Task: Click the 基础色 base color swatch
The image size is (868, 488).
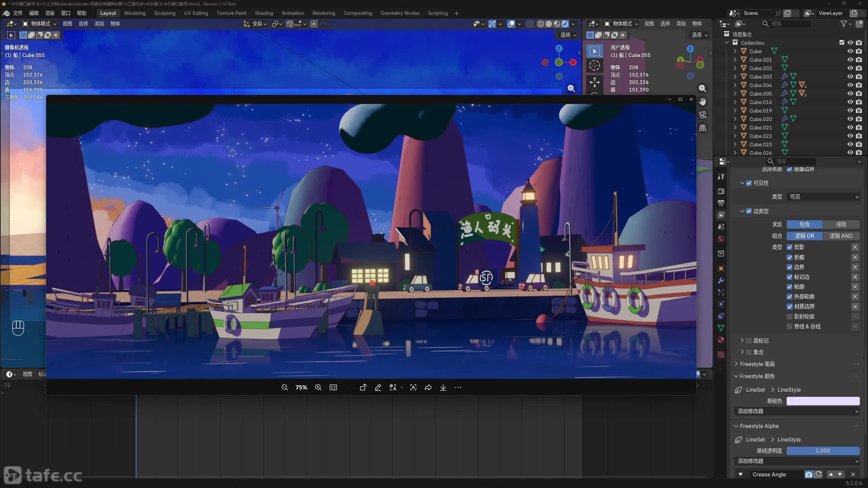Action: coord(823,401)
